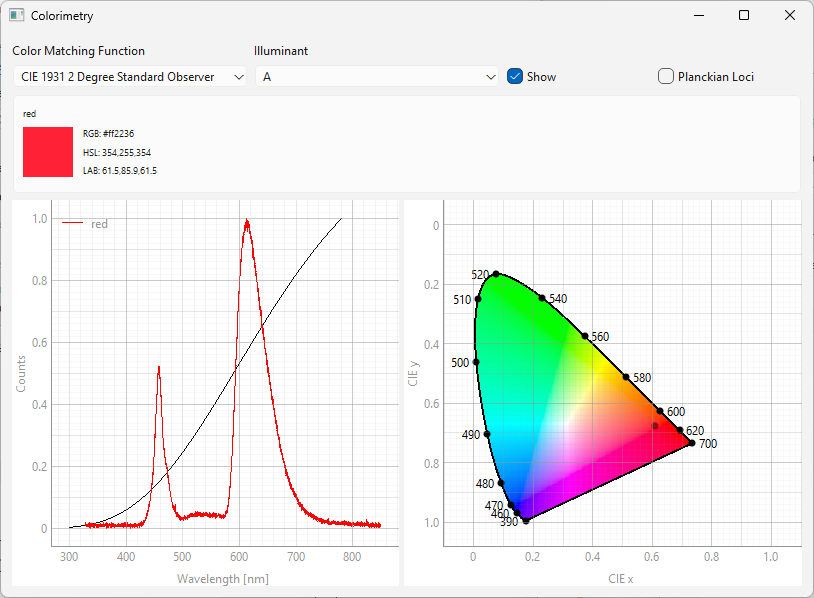The image size is (814, 598).
Task: Click the HSL value readout
Action: coord(117,152)
